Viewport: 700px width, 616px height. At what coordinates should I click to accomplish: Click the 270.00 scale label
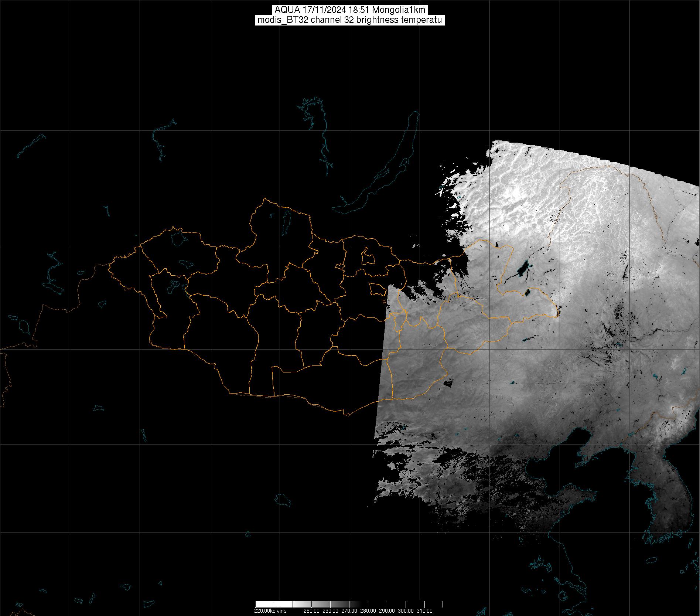click(x=349, y=611)
